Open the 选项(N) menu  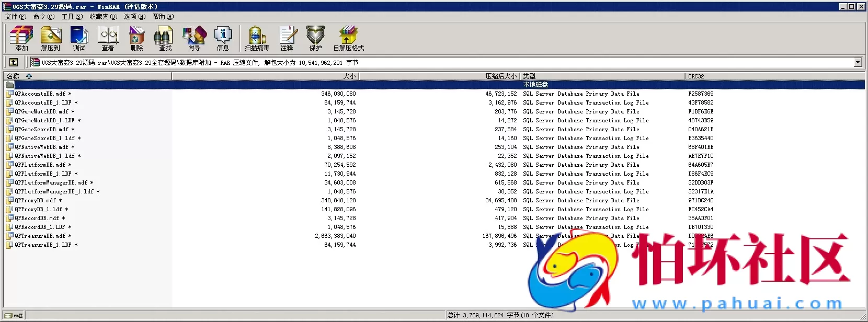(134, 17)
